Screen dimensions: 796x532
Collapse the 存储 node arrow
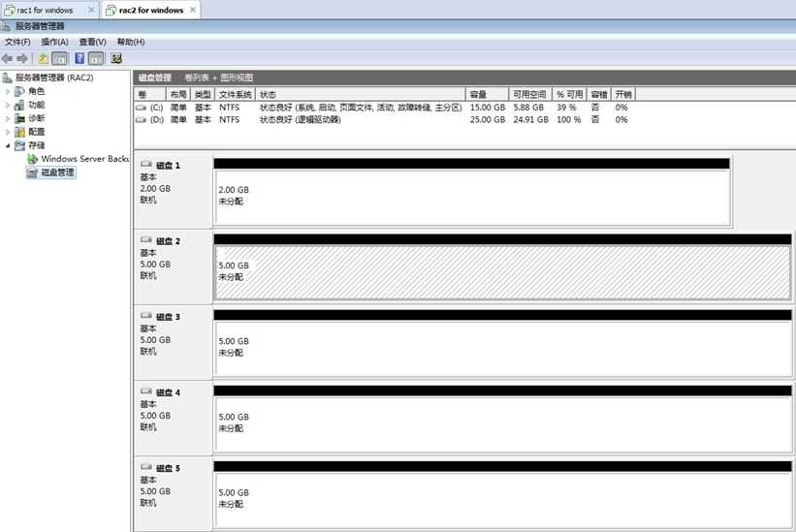click(8, 145)
